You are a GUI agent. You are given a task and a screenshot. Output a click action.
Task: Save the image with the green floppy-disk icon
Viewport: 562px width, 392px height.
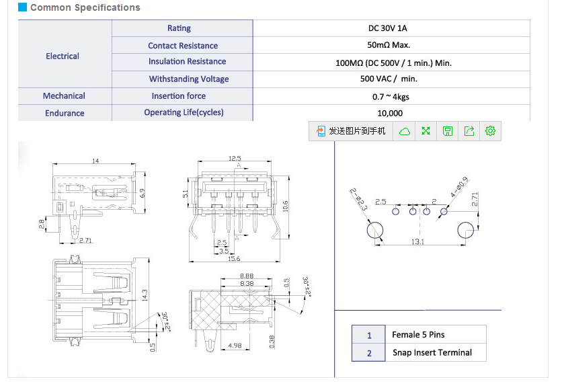click(x=447, y=131)
